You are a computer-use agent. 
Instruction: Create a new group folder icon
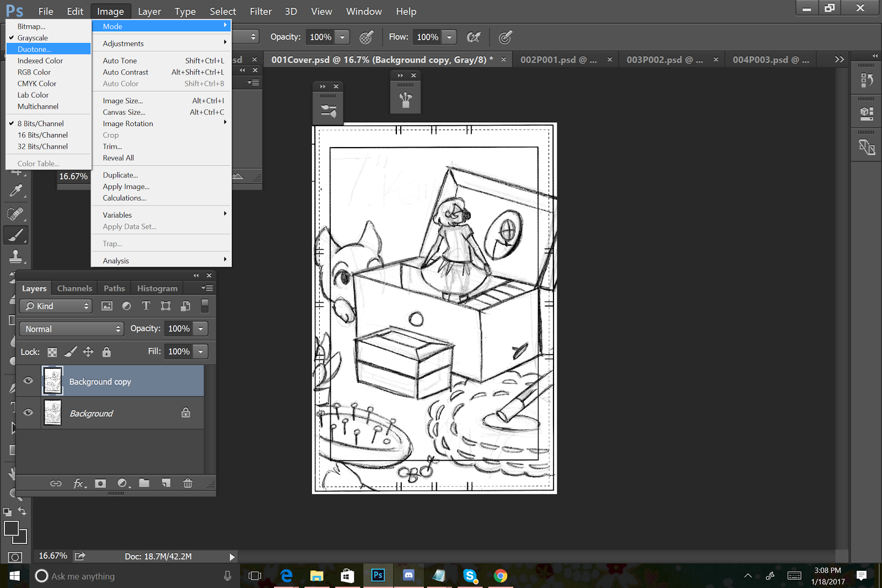click(144, 483)
